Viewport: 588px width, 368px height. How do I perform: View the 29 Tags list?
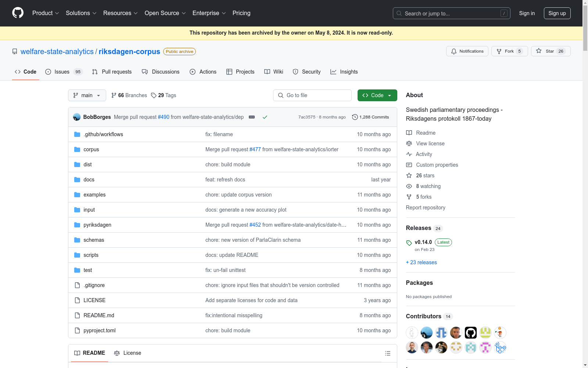click(164, 95)
